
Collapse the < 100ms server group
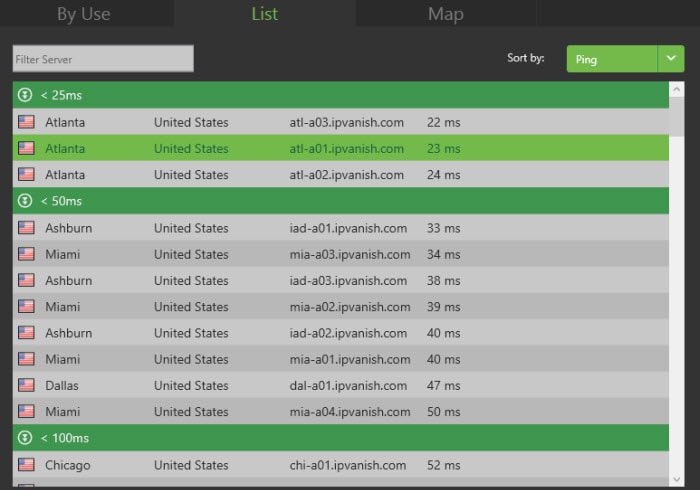point(27,438)
